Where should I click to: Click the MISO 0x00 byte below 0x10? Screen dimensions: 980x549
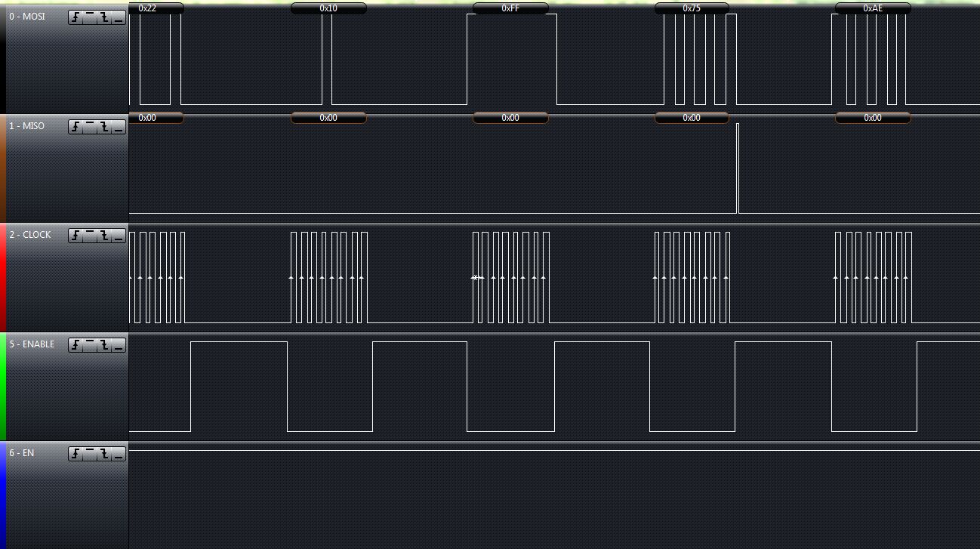[x=328, y=118]
